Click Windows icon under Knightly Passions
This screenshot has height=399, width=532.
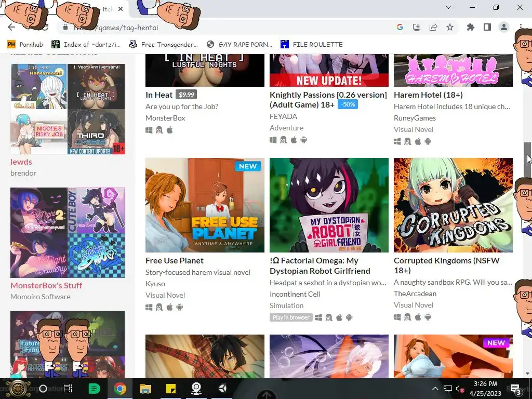(273, 140)
